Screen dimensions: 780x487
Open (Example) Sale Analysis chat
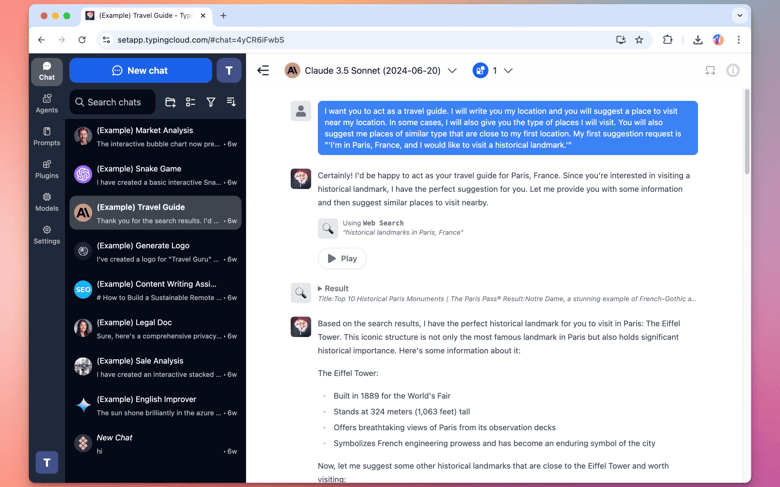coord(155,367)
